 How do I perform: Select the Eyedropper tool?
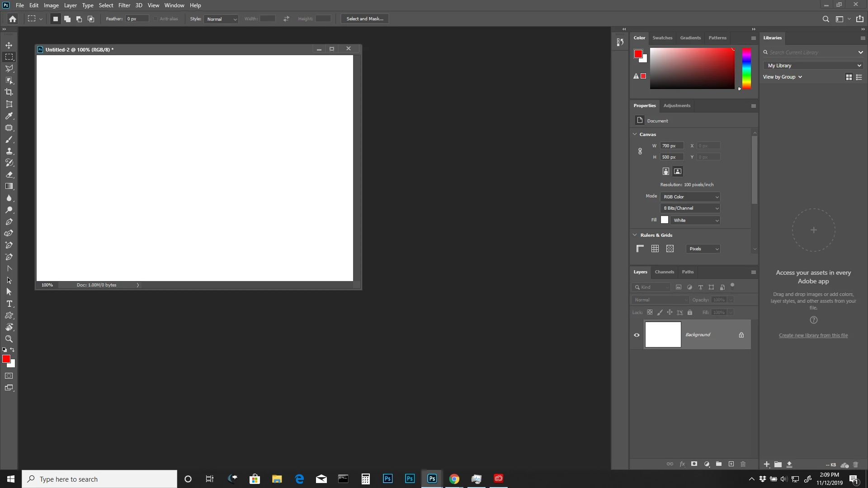[x=9, y=116]
